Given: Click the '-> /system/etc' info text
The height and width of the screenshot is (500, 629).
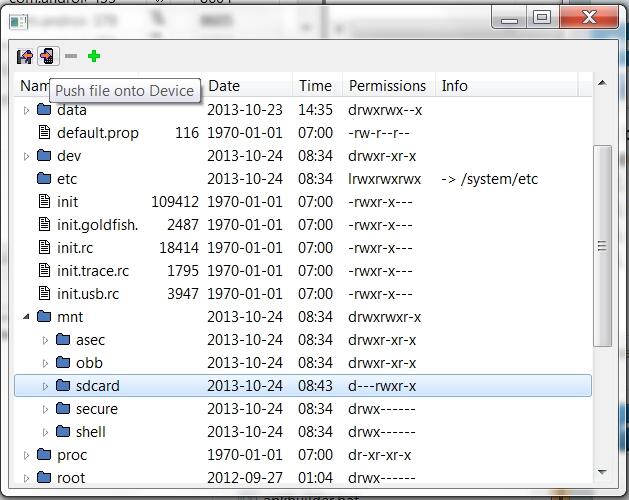Looking at the screenshot, I should coord(489,179).
